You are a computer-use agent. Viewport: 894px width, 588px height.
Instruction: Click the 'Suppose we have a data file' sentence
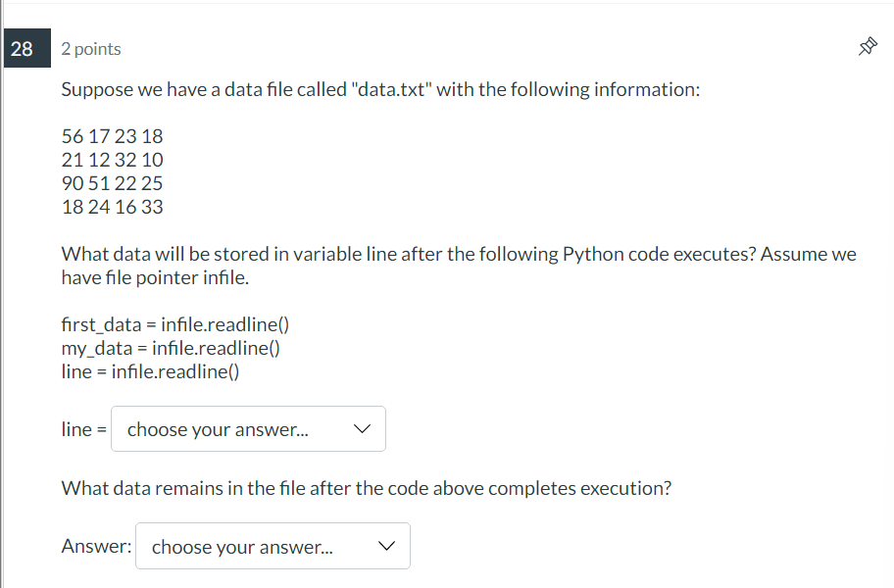coord(380,89)
